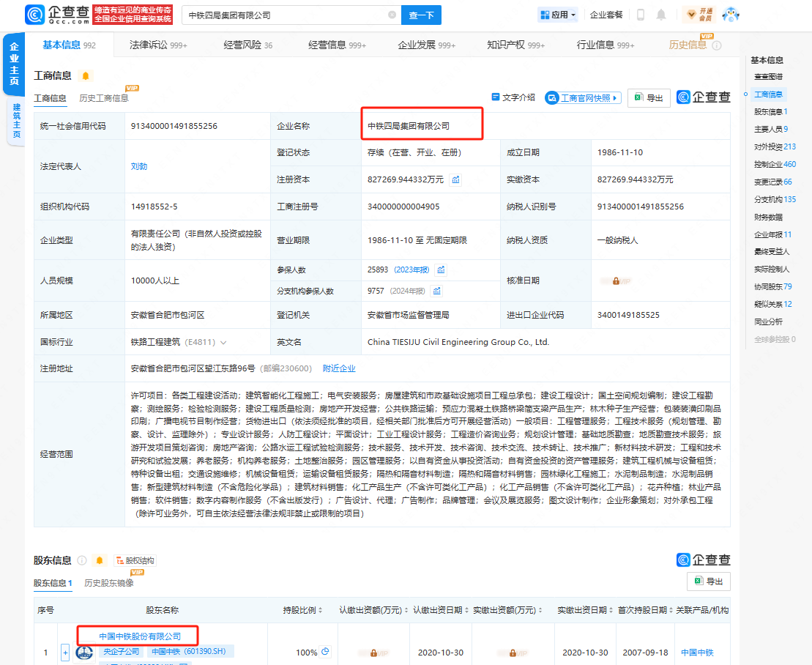Click the company search input field
Image resolution: width=812 pixels, height=665 pixels.
click(x=291, y=15)
